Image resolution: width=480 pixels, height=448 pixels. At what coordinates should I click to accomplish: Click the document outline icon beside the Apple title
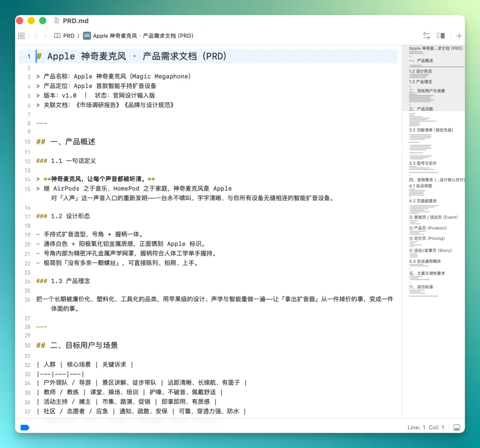click(x=87, y=36)
